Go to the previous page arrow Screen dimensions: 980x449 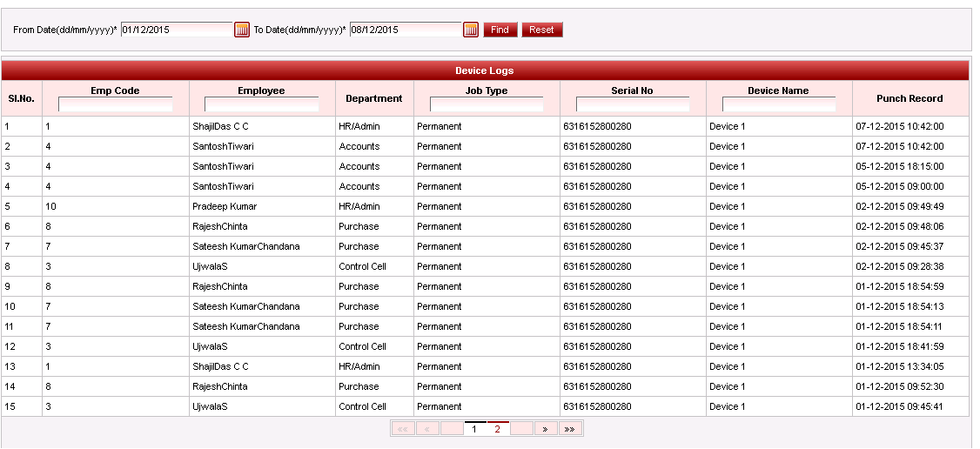pyautogui.click(x=427, y=429)
